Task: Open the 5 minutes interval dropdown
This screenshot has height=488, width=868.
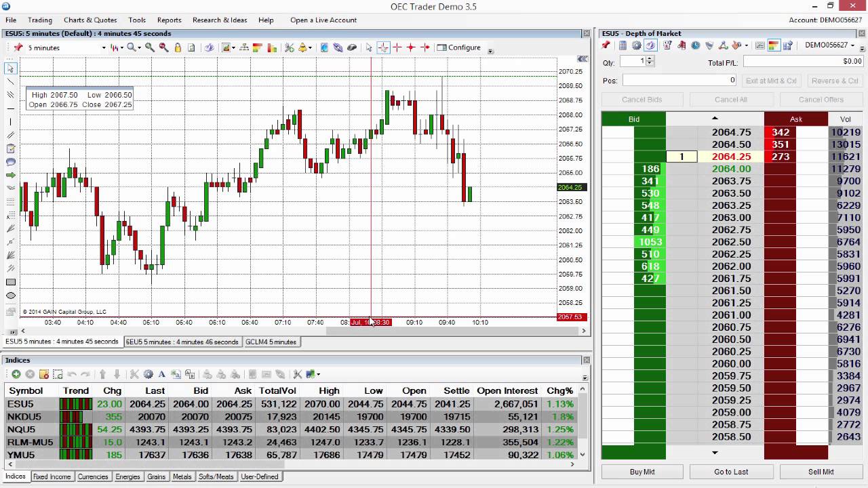Action: click(104, 47)
